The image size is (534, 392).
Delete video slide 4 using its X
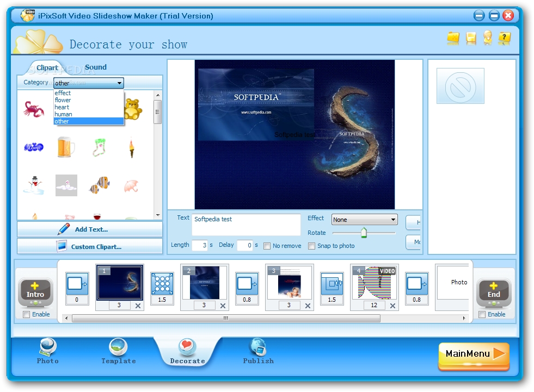point(392,306)
